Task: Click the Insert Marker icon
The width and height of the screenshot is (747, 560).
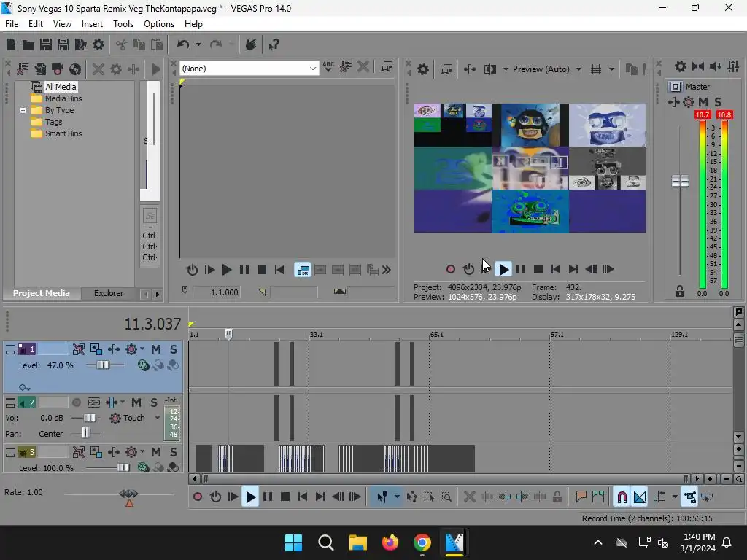Action: point(581,497)
